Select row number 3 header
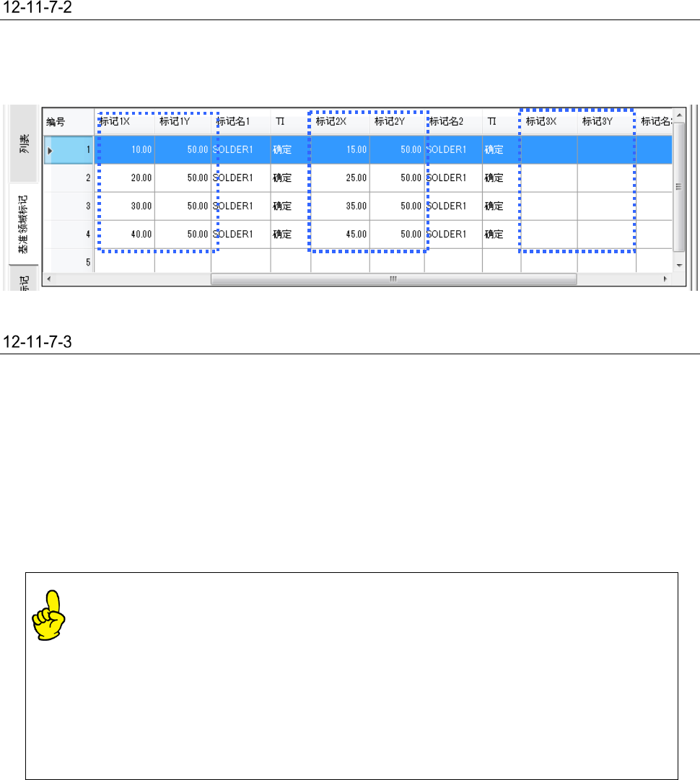 coord(68,206)
